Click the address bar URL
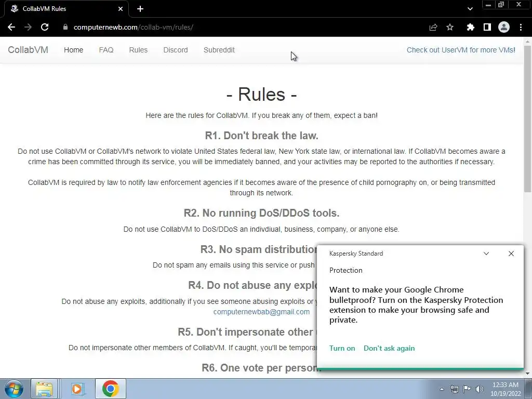Image resolution: width=532 pixels, height=399 pixels. [x=134, y=27]
